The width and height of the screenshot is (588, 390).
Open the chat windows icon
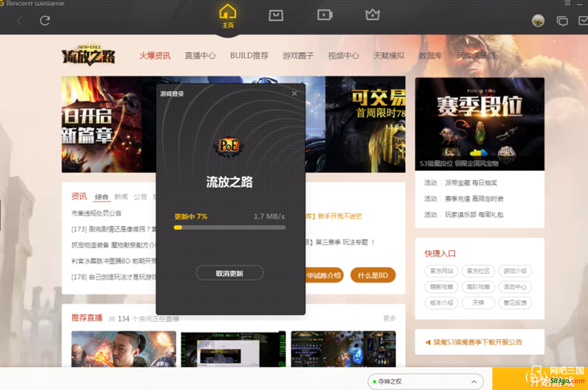point(562,21)
